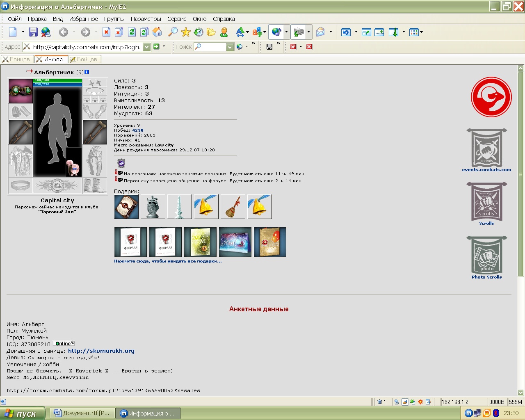
Task: Click the magnifier search toolbar icon
Action: [173, 32]
